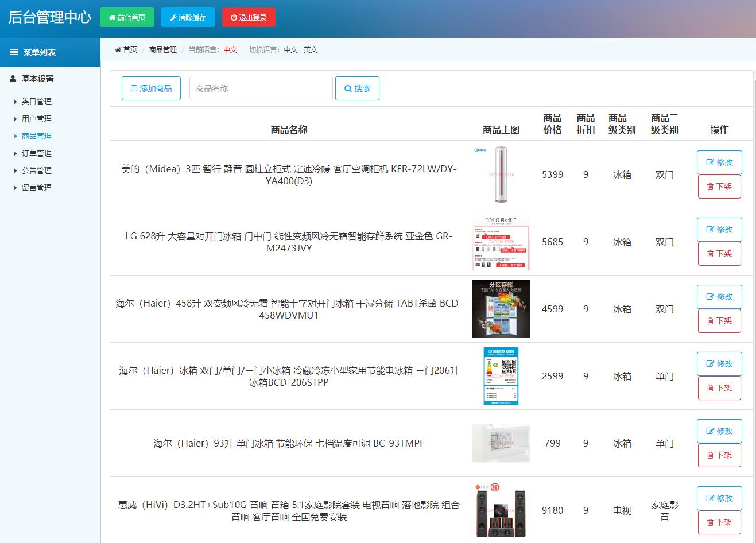Click the 商品一级类别 column header
This screenshot has width=756, height=543.
(x=622, y=124)
